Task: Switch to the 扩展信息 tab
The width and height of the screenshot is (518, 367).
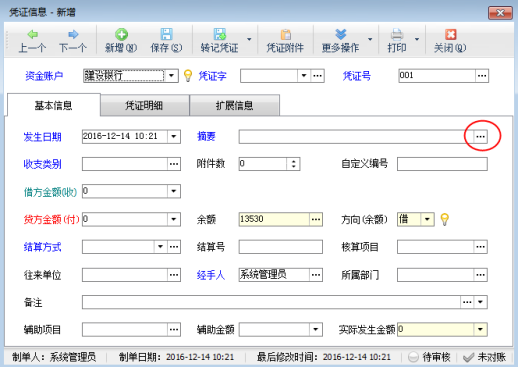Action: coord(235,105)
